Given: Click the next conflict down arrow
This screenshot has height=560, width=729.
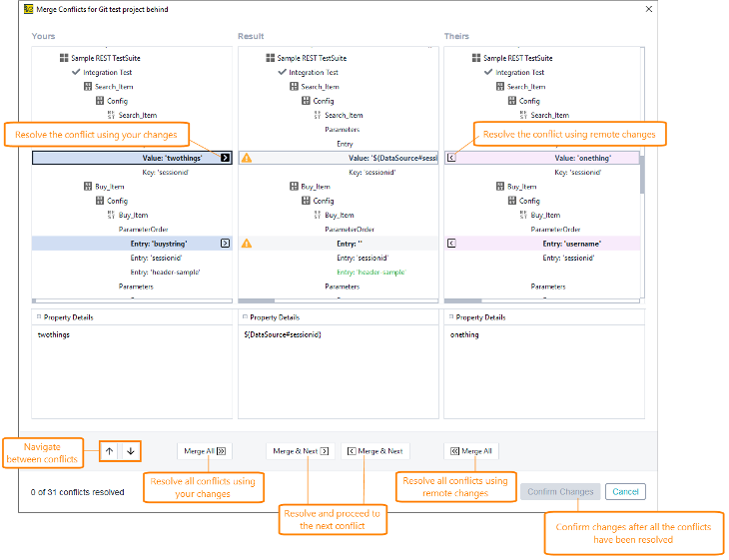Looking at the screenshot, I should point(131,451).
